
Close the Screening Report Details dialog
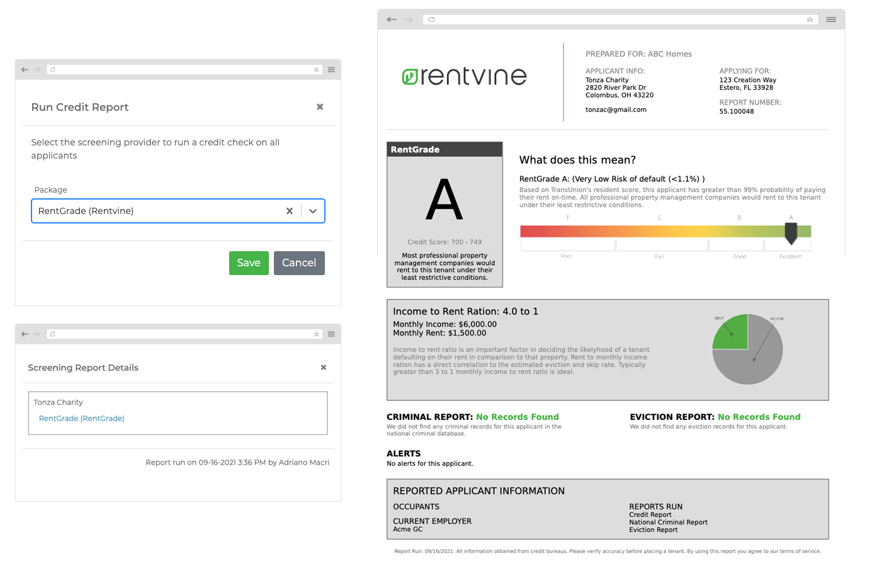(323, 367)
